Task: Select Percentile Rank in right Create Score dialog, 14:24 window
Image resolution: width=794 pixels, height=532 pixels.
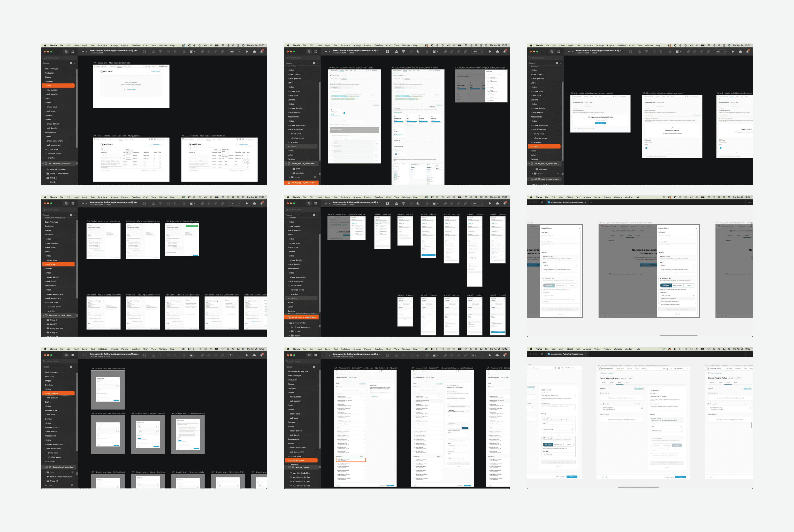Action: tap(678, 286)
